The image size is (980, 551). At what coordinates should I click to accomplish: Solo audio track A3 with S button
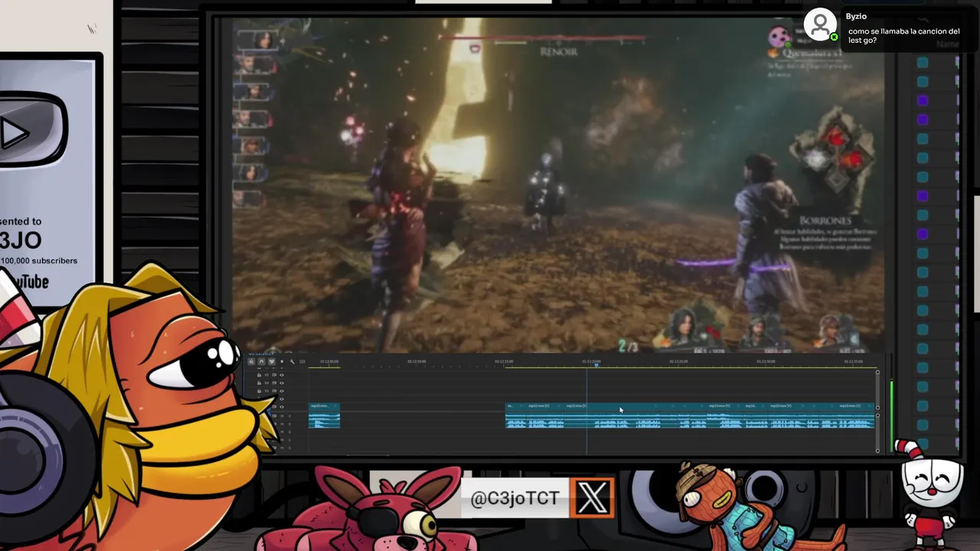click(289, 432)
